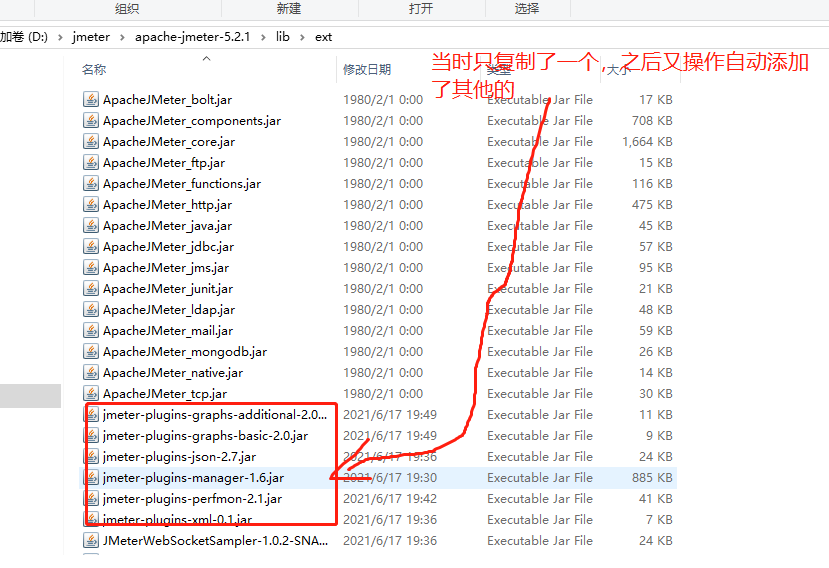Go to the jmeter folder breadcrumb

91,37
